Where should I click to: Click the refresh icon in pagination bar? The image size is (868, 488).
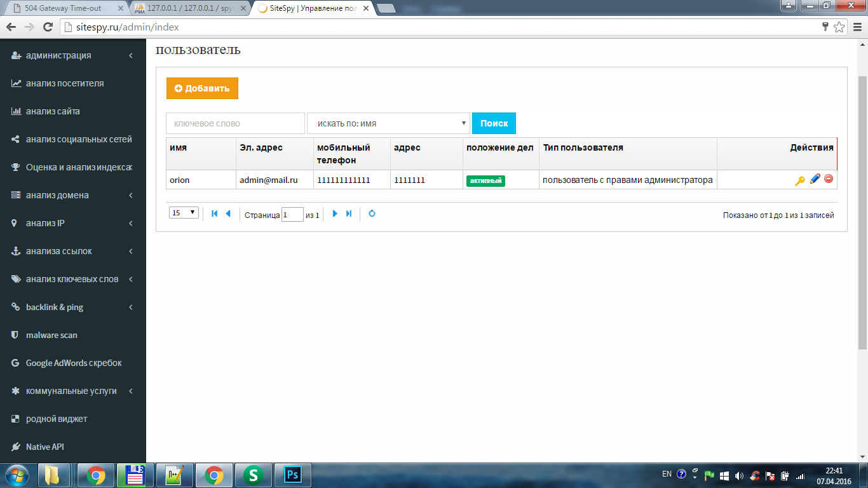point(372,214)
